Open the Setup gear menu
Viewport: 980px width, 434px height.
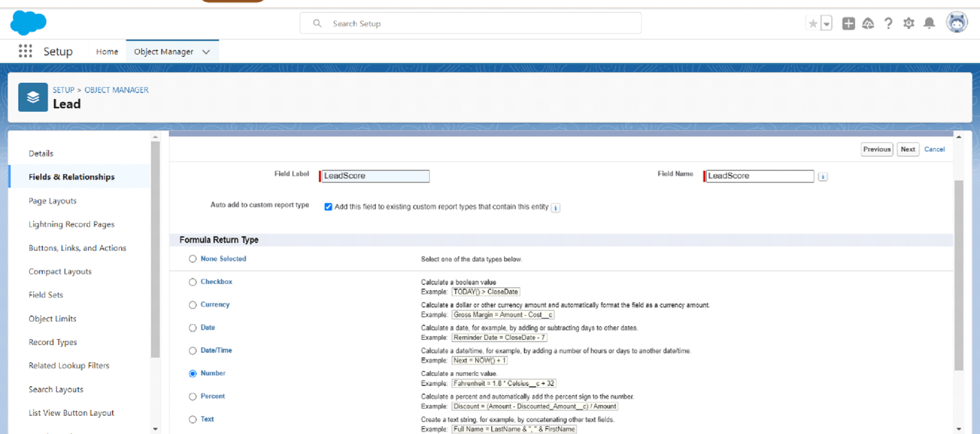click(x=908, y=24)
